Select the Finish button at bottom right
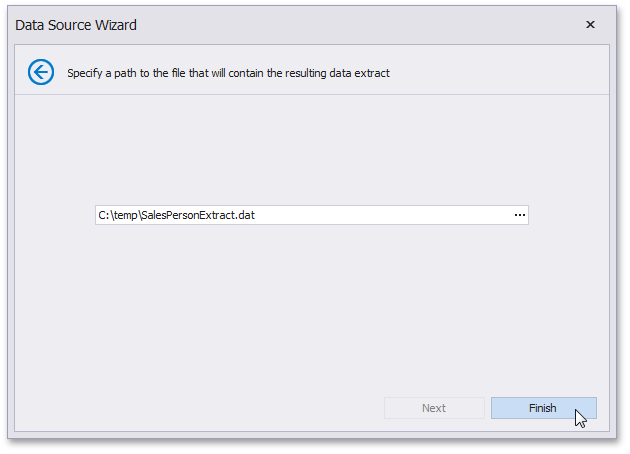 (x=543, y=408)
